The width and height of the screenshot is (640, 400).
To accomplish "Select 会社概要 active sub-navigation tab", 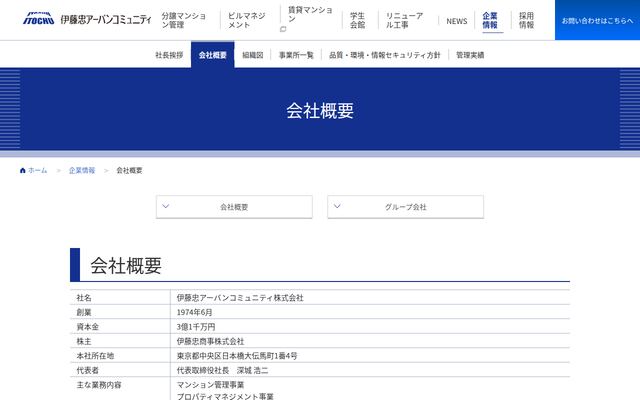I will (x=213, y=55).
